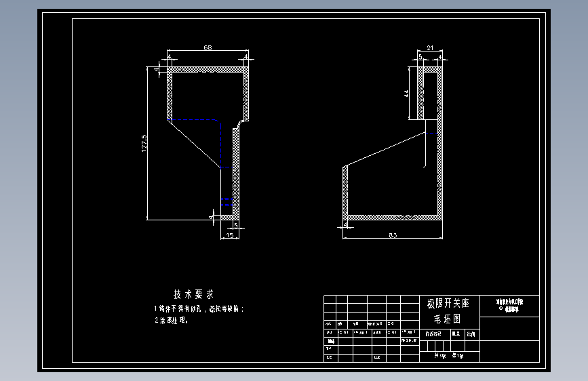Viewport: 588px width, 381px height.
Task: Select the 127.5 height dimension text
Action: tap(144, 143)
